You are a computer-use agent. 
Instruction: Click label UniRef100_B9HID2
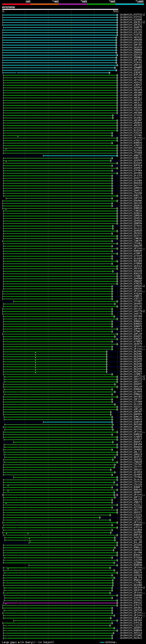click(x=131, y=603)
